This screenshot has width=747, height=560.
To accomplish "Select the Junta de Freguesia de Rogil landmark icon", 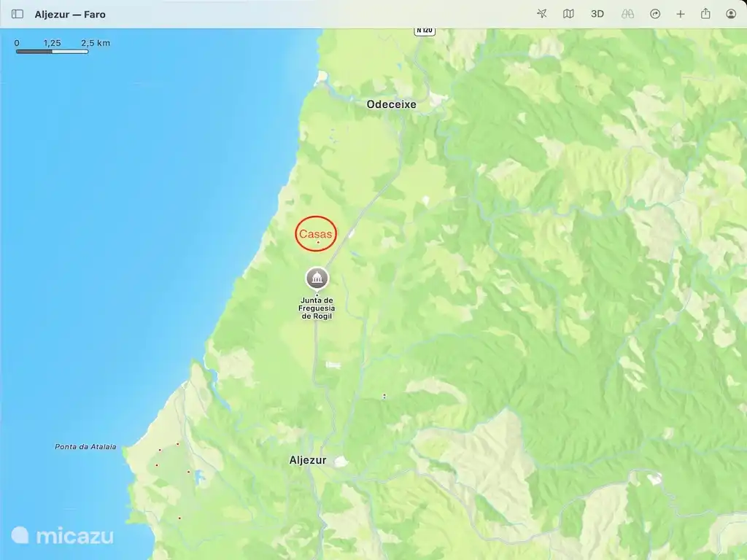I will click(317, 279).
